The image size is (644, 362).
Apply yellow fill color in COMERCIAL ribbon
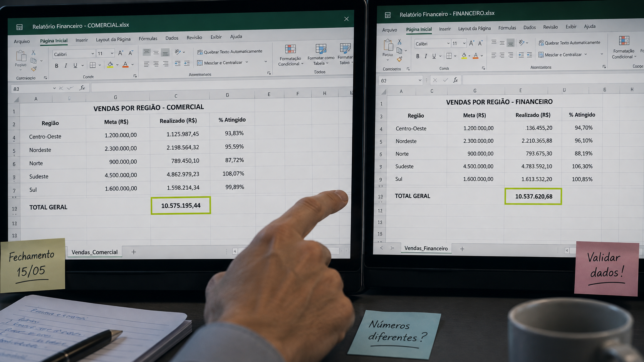[x=110, y=65]
